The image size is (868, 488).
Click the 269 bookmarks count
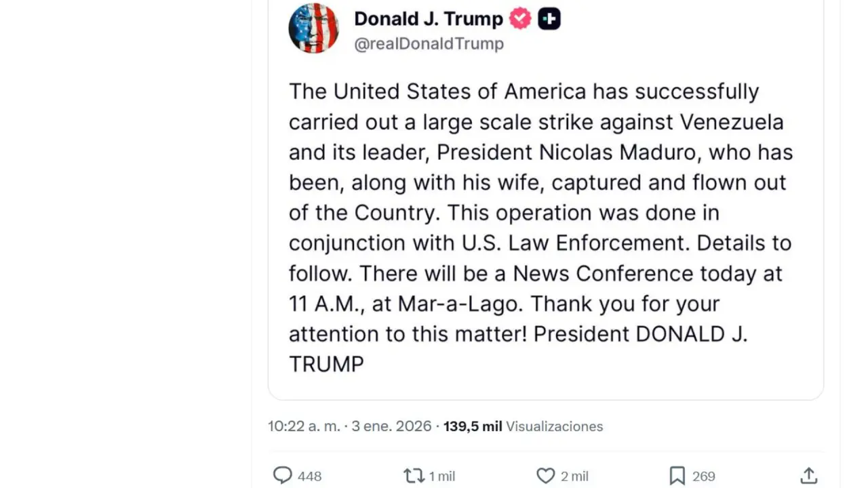coord(703,476)
